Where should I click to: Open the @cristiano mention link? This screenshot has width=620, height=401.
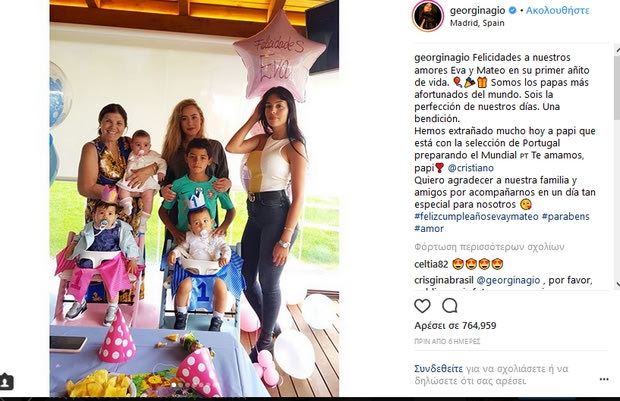click(x=471, y=168)
